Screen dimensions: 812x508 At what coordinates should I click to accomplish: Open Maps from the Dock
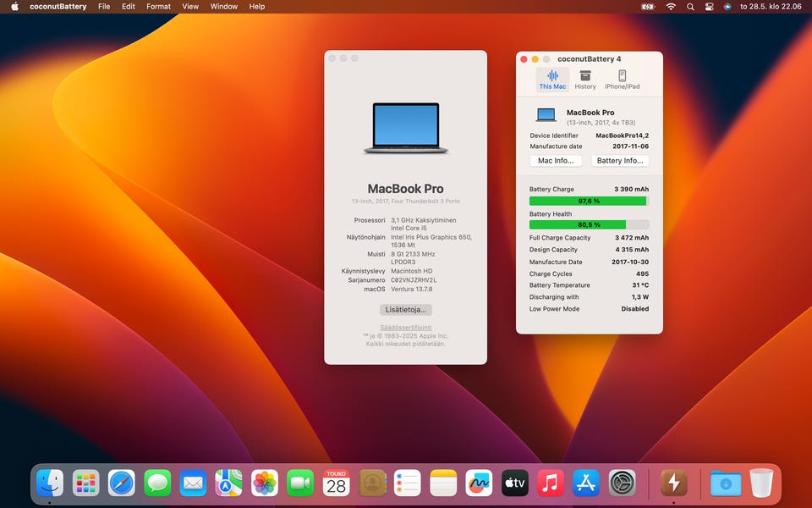pyautogui.click(x=229, y=483)
